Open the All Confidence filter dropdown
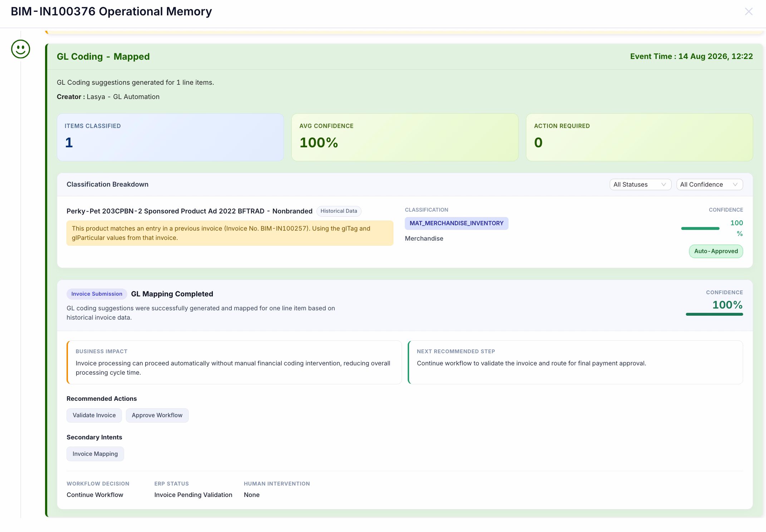Screen dimensions: 766x532 (709, 184)
